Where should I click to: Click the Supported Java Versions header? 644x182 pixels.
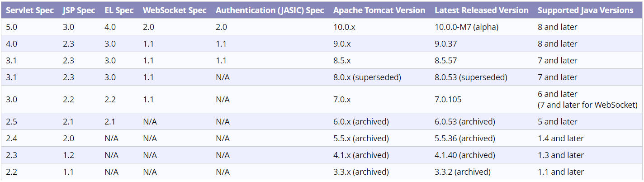click(585, 10)
